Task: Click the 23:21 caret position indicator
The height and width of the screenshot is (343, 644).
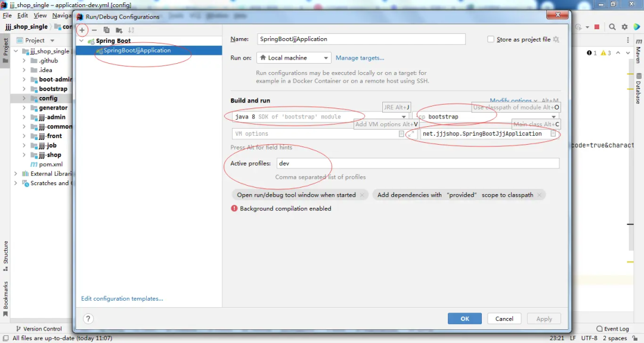Action: [x=556, y=338]
